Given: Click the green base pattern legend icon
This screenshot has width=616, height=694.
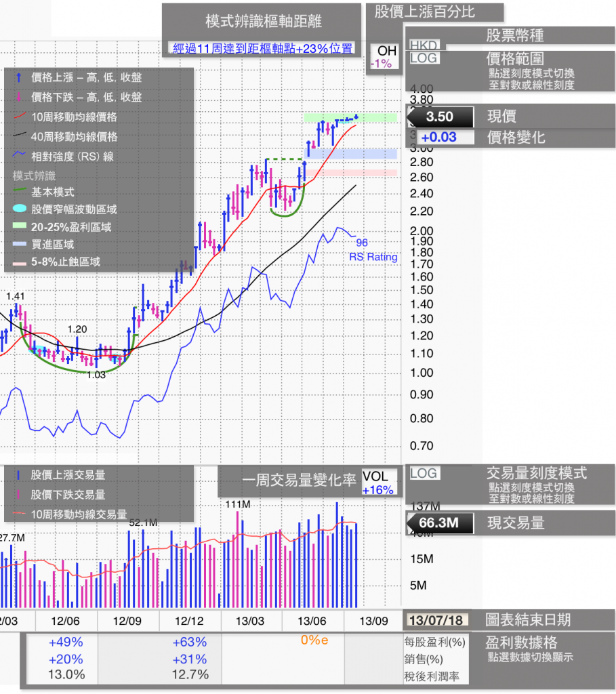Looking at the screenshot, I should tap(19, 193).
